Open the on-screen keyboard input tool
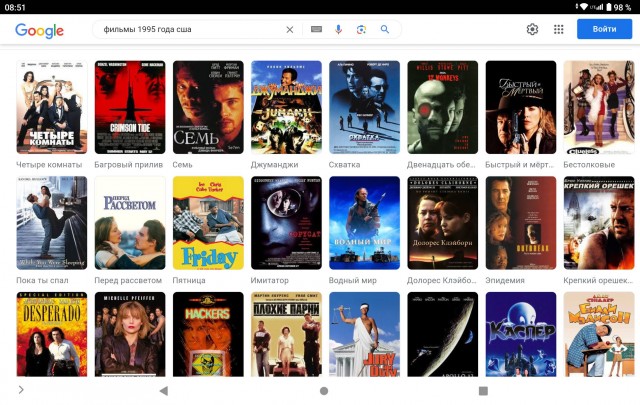Screen dimensions: 640x405 click(316, 29)
